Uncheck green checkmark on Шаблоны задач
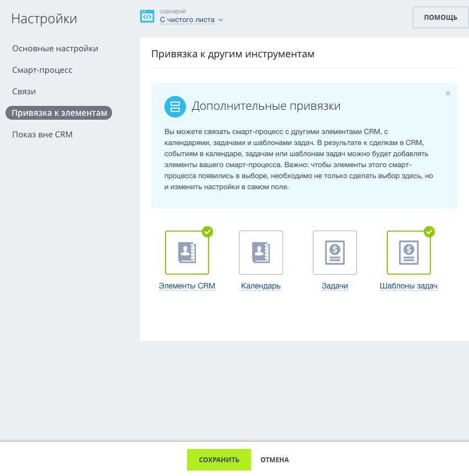This screenshot has width=469, height=476. (x=429, y=232)
